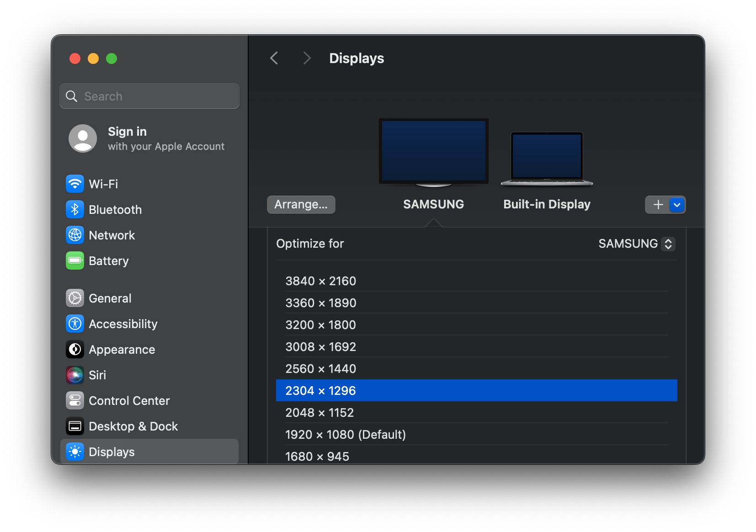Image resolution: width=756 pixels, height=532 pixels.
Task: Pick resolution 2560 × 1440
Action: click(477, 368)
